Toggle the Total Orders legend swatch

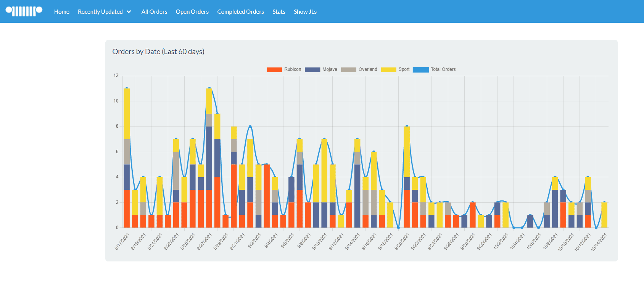pos(421,70)
